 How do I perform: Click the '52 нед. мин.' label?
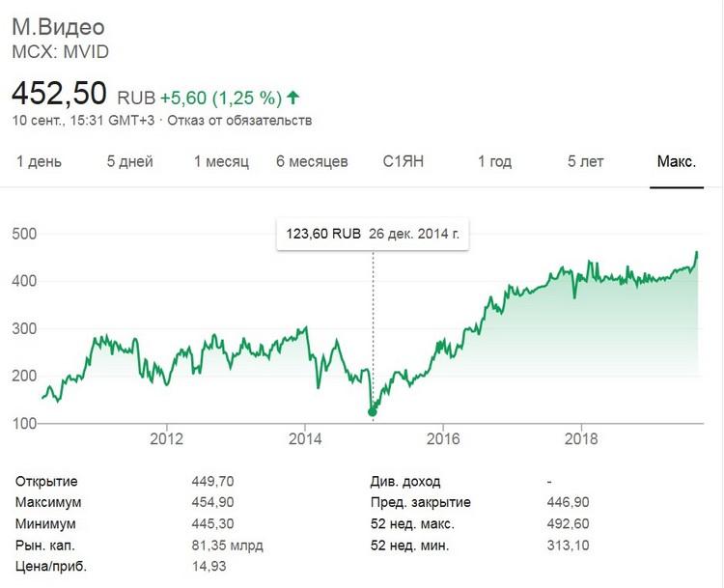tap(409, 546)
